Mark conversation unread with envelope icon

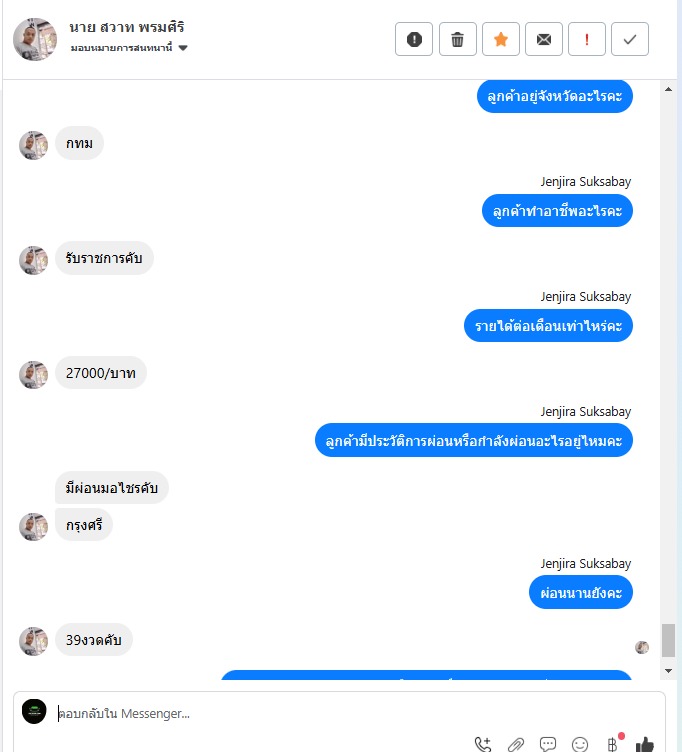(544, 39)
